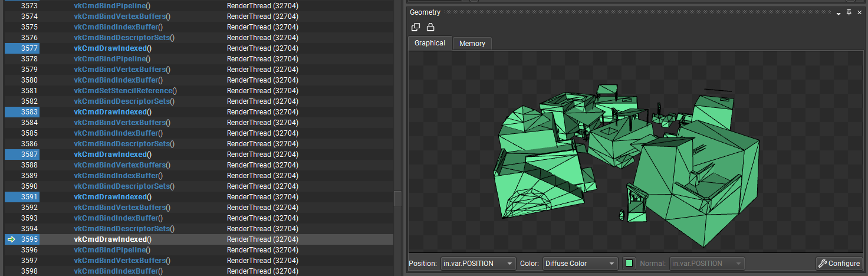Click vkCmdBindPipeline at event 3578
This screenshot has width=868, height=276.
coord(112,59)
